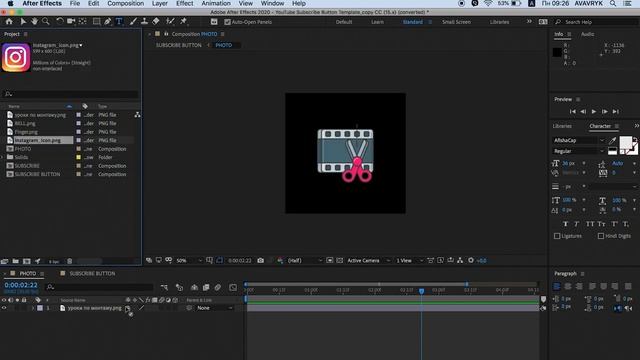This screenshot has width=640, height=360.
Task: Select the Roto Brush tool
Action: pos(170,22)
